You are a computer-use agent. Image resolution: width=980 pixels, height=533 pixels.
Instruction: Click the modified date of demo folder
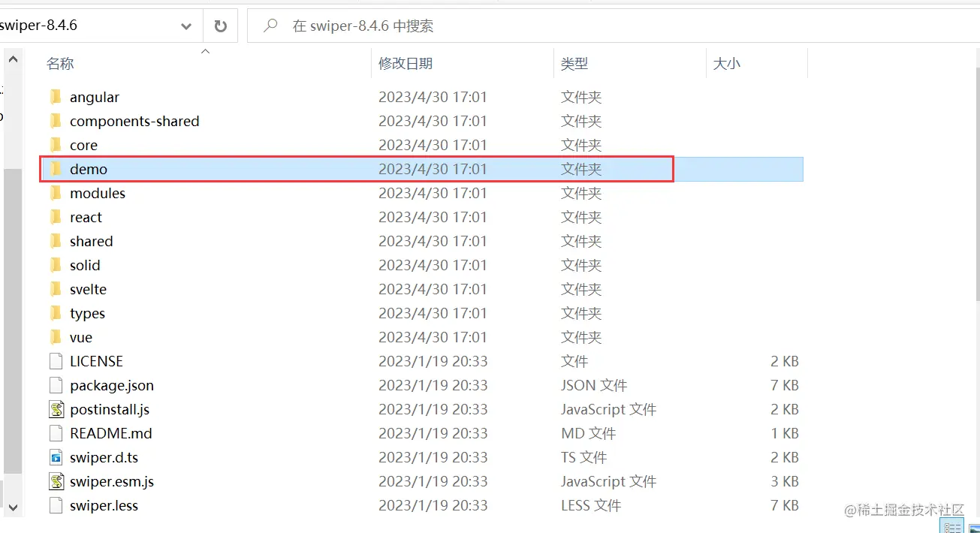point(433,170)
